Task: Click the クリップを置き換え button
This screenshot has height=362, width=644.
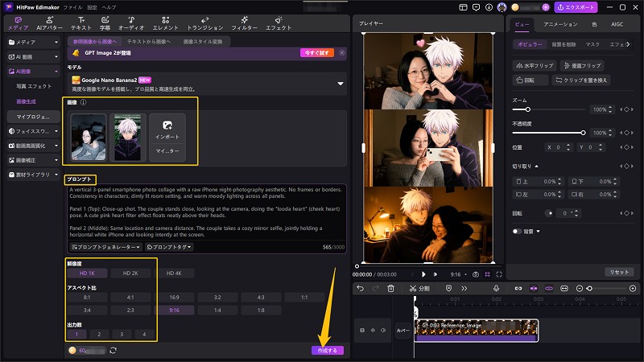Action: (x=581, y=80)
